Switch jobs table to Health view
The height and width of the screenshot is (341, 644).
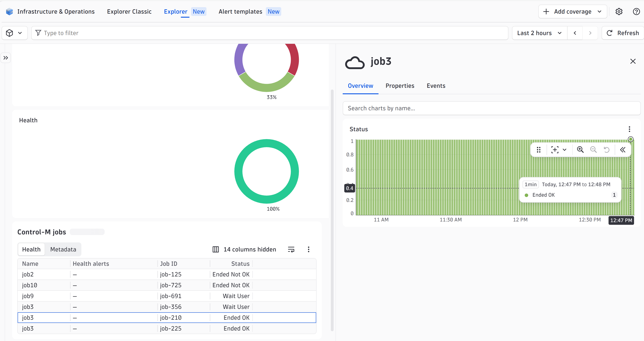tap(31, 249)
